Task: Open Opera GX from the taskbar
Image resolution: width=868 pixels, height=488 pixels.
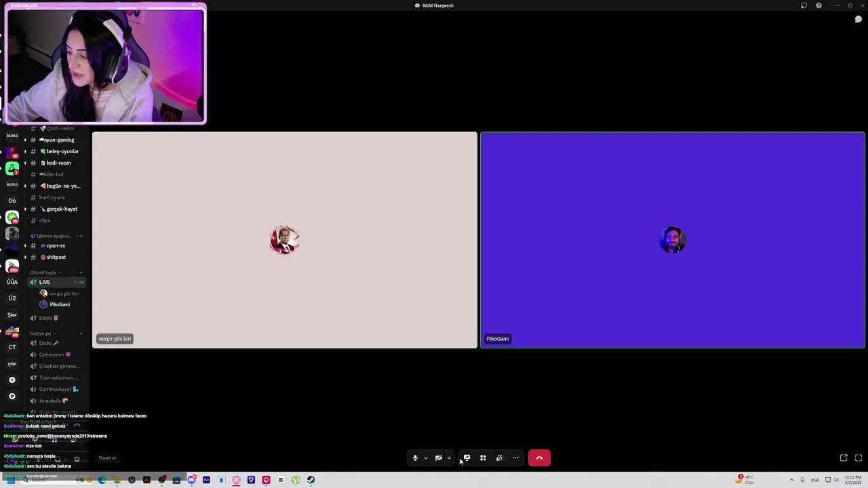Action: (x=236, y=480)
